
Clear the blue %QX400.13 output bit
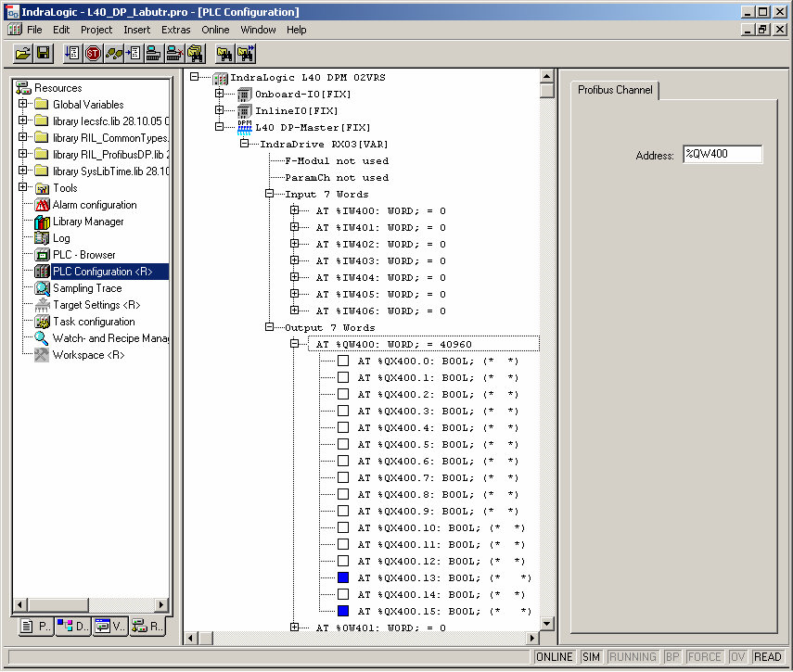pyautogui.click(x=343, y=577)
